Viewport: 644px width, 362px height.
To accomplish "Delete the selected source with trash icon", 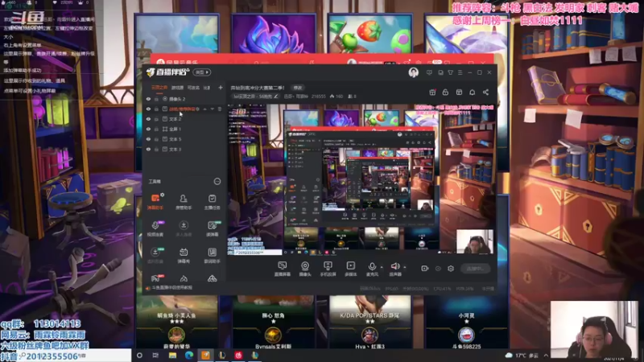I will point(220,109).
